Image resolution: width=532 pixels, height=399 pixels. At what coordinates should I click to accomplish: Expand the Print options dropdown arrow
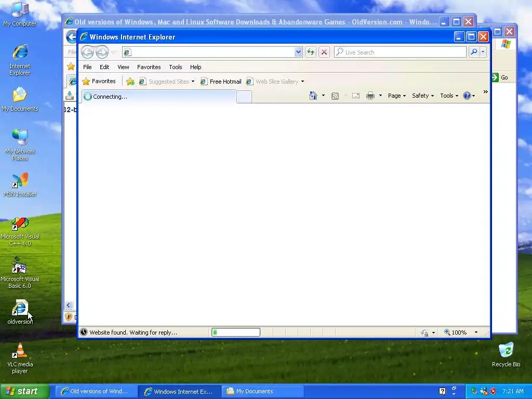click(x=380, y=96)
